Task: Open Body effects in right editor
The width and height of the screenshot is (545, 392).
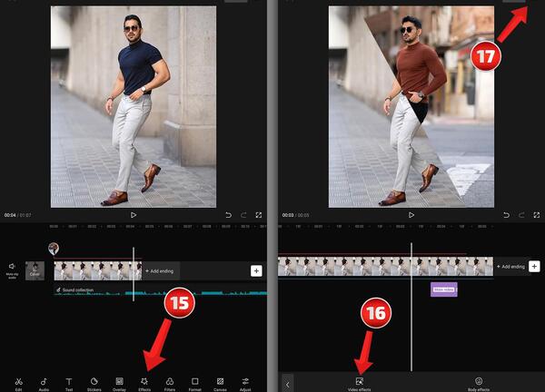Action: pos(479,384)
